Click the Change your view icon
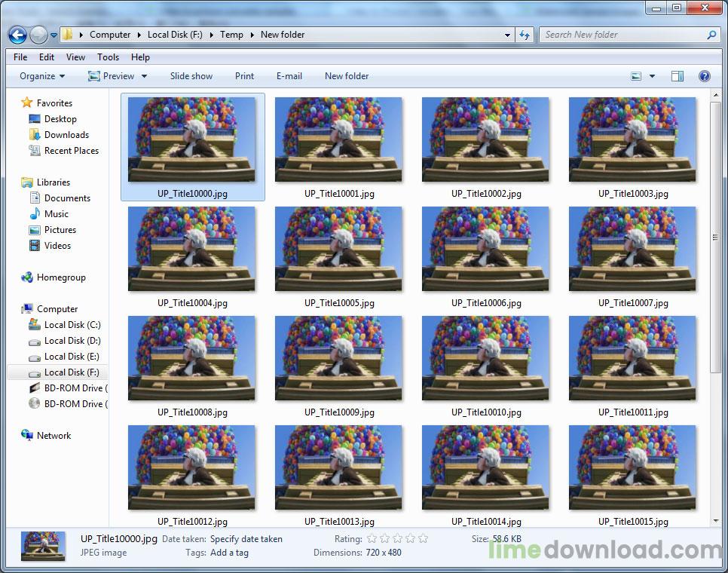Image resolution: width=728 pixels, height=573 pixels. (635, 75)
